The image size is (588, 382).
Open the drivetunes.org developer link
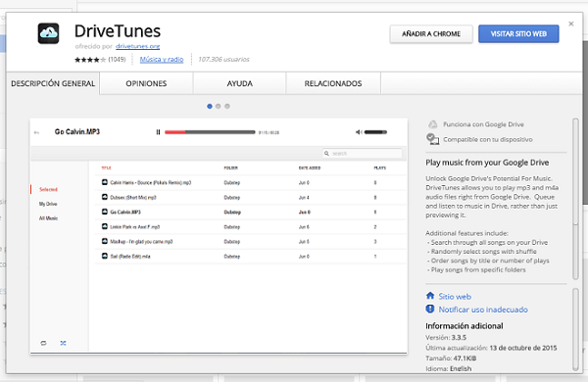137,46
